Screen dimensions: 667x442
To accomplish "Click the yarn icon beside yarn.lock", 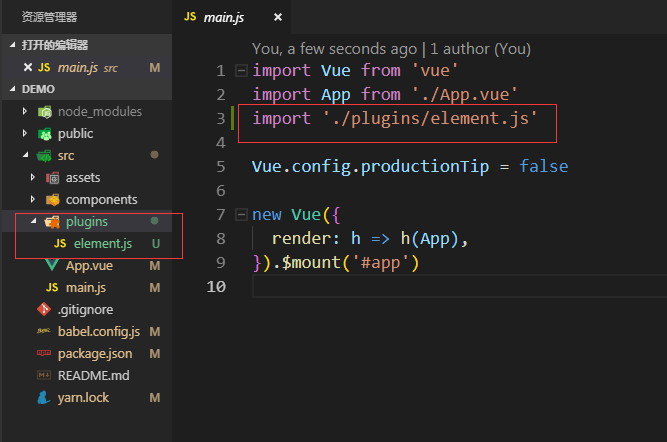I will (x=44, y=397).
